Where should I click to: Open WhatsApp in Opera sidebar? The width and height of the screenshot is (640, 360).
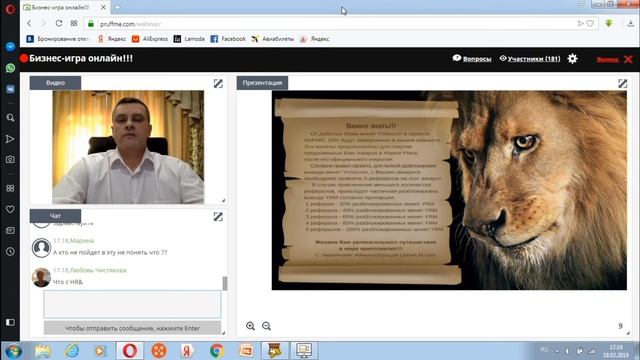[10, 68]
